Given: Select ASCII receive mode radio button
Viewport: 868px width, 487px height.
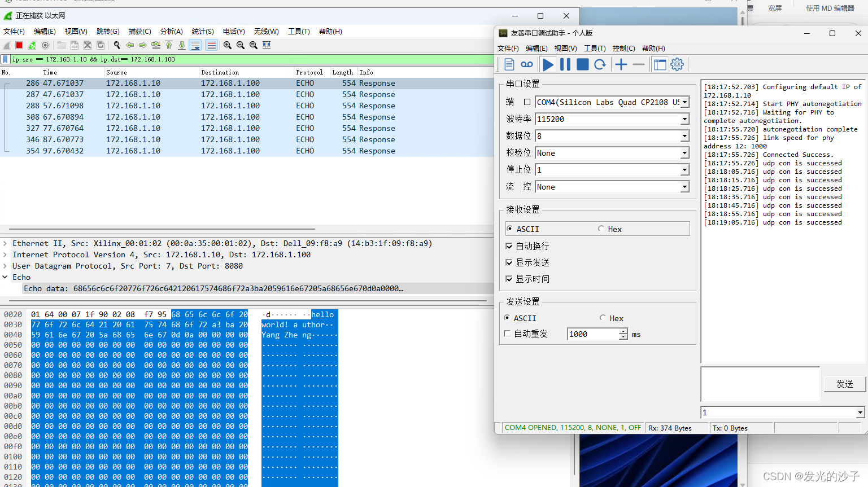Looking at the screenshot, I should 510,229.
